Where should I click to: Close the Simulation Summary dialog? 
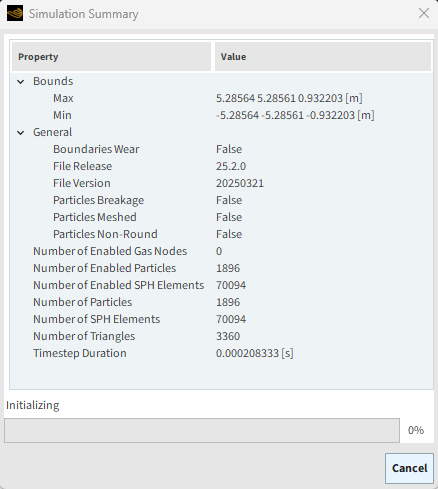click(x=424, y=13)
